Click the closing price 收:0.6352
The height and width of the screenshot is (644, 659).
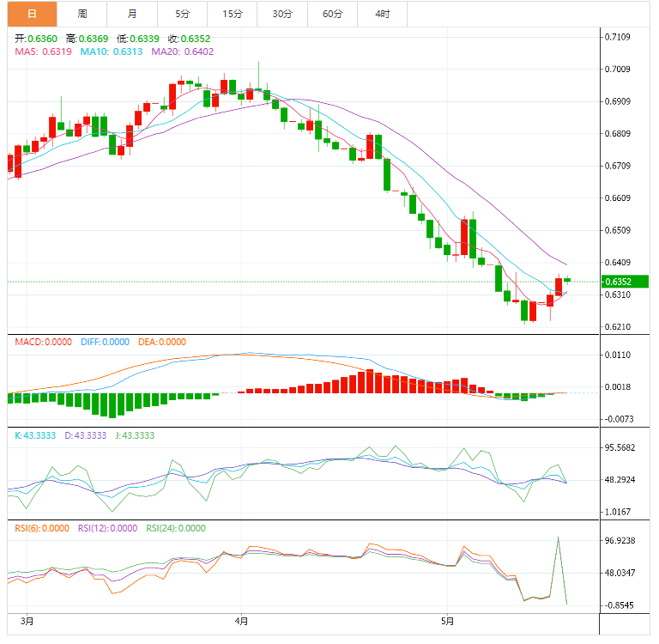[x=189, y=39]
